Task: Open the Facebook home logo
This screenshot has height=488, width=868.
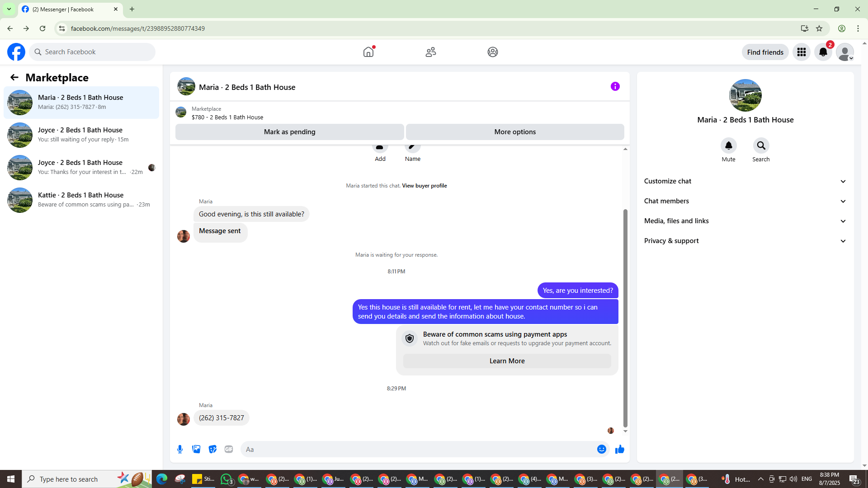Action: pos(16,52)
